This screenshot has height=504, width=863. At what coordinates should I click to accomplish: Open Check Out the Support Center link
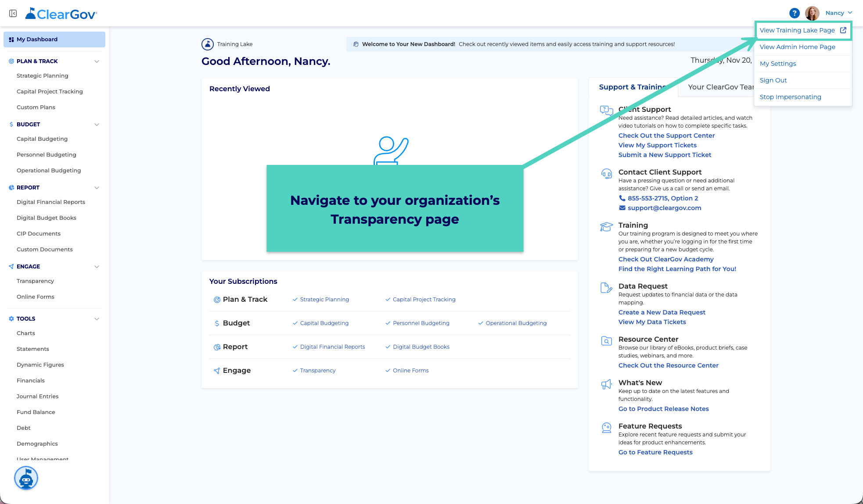click(x=666, y=136)
